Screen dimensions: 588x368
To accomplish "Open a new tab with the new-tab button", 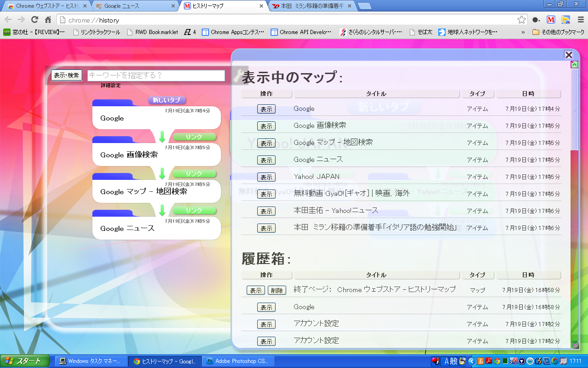I will click(365, 6).
